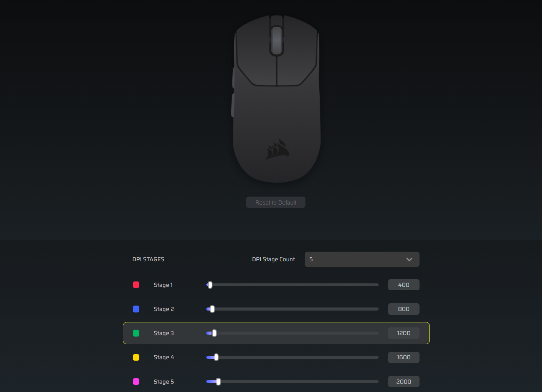Click the 1600 DPI value field
542x392 pixels.
click(x=403, y=357)
